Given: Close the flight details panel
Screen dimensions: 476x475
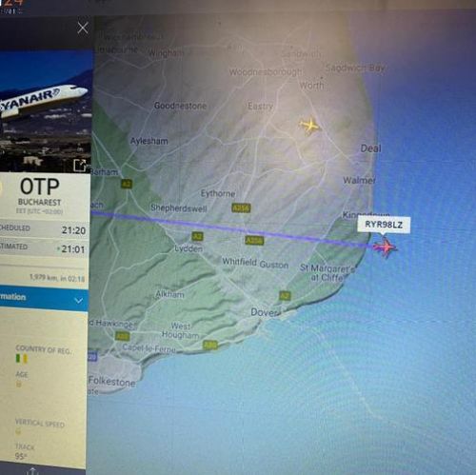Looking at the screenshot, I should click(x=83, y=28).
